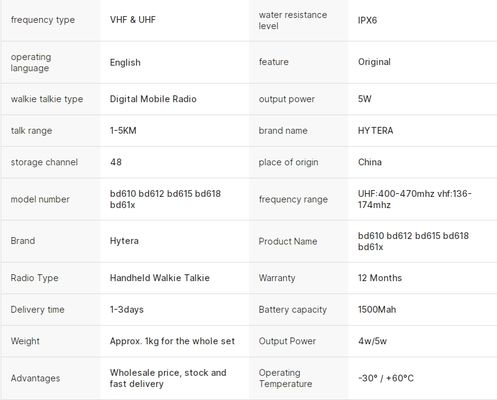
Task: Select the '1500Mah' battery capacity value
Action: click(377, 309)
